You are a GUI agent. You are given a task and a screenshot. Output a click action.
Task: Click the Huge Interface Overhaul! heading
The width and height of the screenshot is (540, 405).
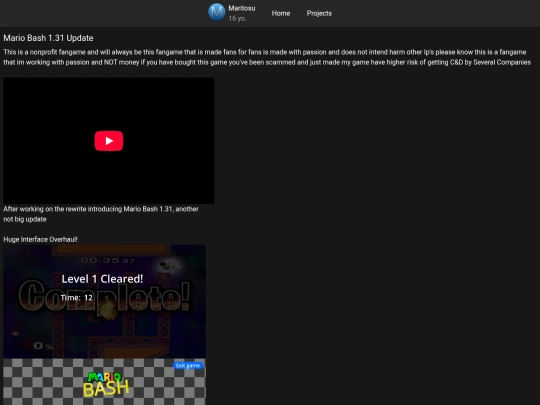[40, 239]
